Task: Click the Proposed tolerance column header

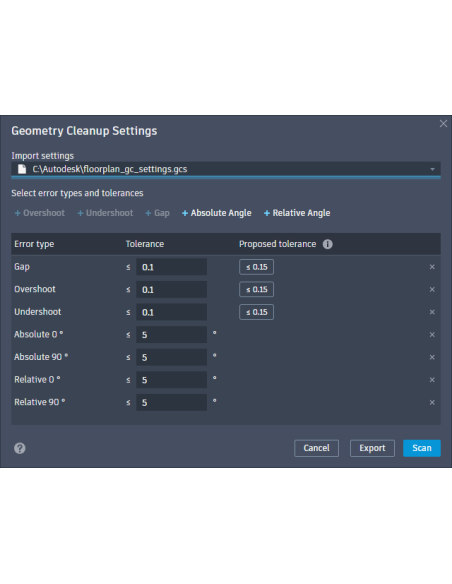Action: coord(277,244)
